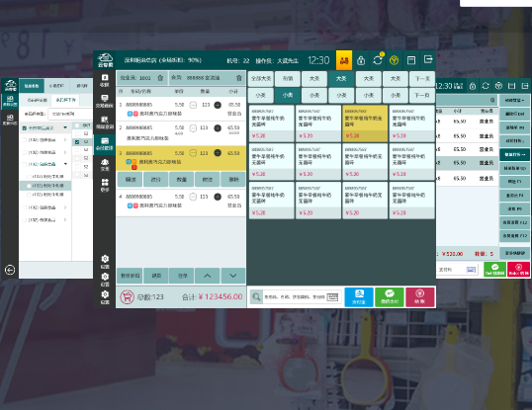Click the lock screen padlock icon
The width and height of the screenshot is (532, 410).
point(361,60)
